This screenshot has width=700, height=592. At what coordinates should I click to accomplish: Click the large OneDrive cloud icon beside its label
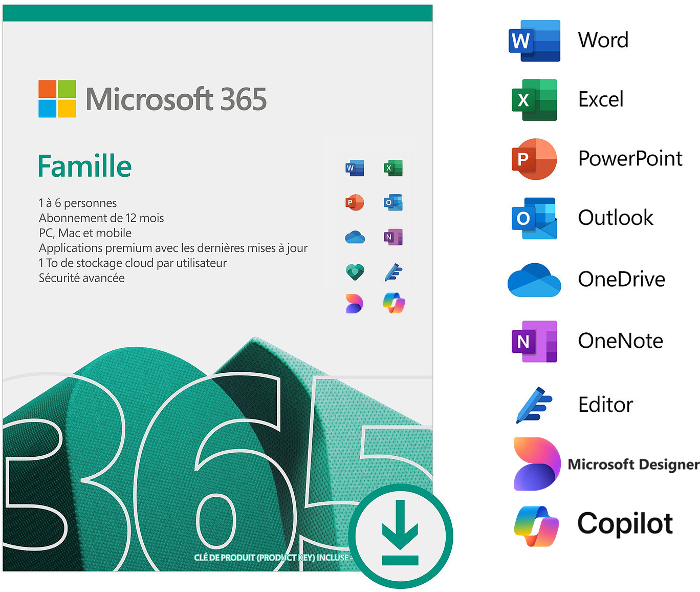[x=534, y=280]
